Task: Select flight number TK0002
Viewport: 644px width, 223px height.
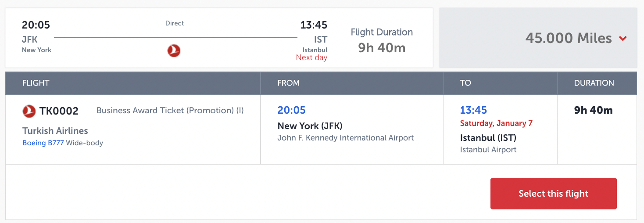Action: pos(59,111)
